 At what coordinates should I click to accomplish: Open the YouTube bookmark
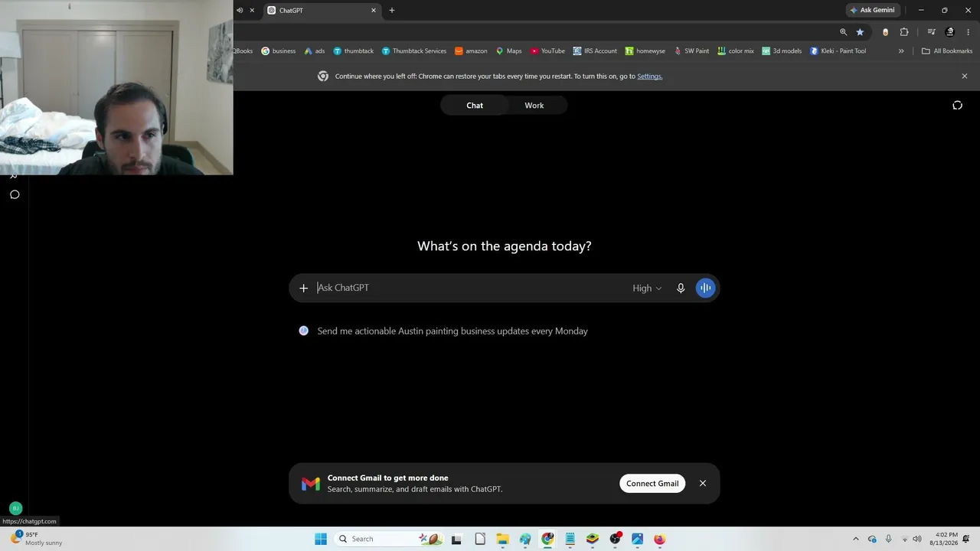coord(547,51)
